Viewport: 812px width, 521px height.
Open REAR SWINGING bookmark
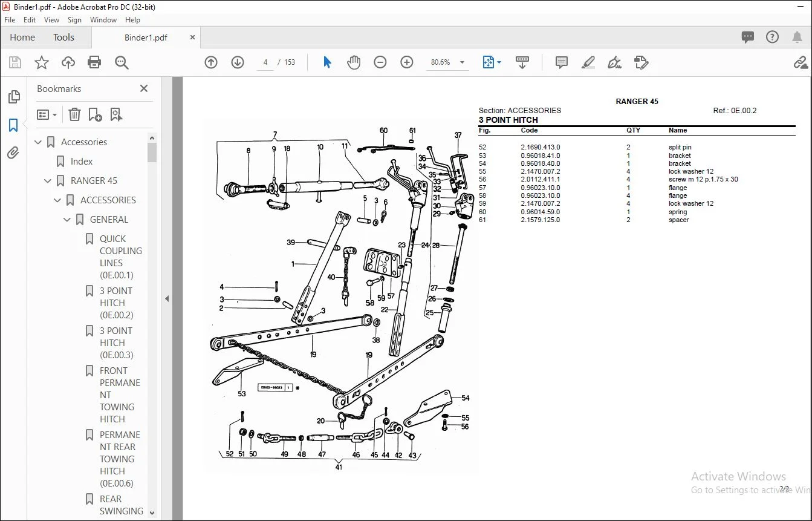121,505
